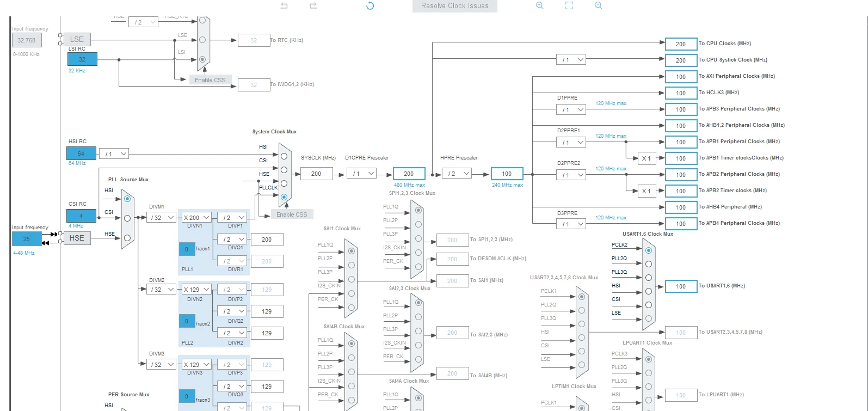Open the D1CPRE Prescaler /1 dropdown
Screen dimensions: 868x411
pyautogui.click(x=361, y=174)
